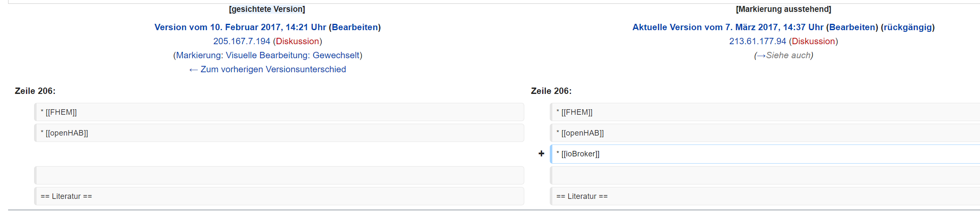
Task: Open Diskussion link for 213.61.177.94
Action: pos(813,41)
